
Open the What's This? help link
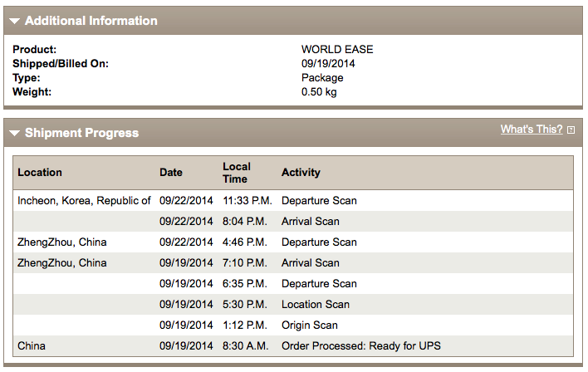pyautogui.click(x=532, y=129)
